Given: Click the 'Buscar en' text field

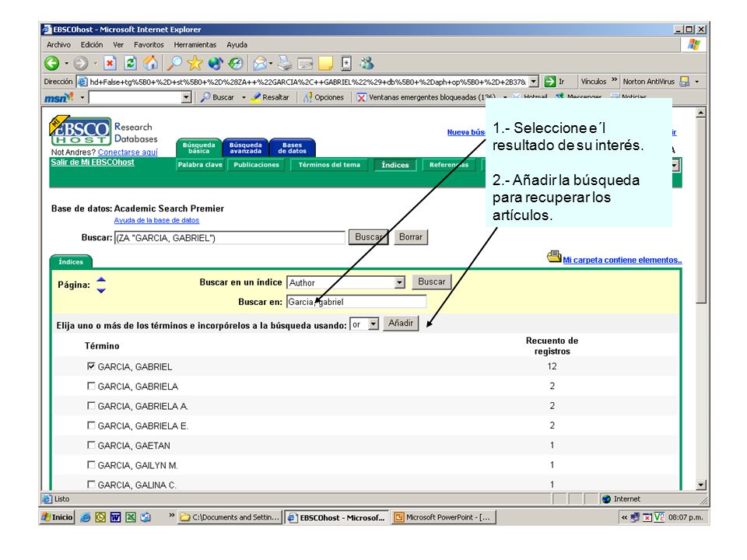Looking at the screenshot, I should (x=356, y=302).
